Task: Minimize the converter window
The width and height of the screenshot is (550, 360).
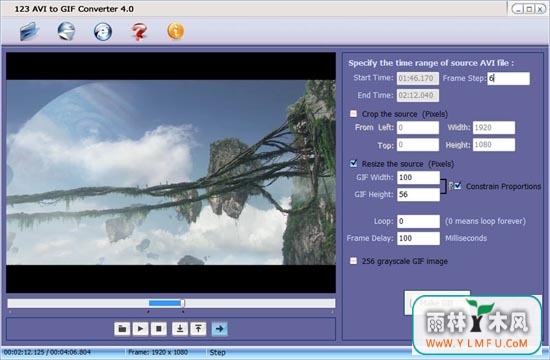Action: tap(519, 9)
